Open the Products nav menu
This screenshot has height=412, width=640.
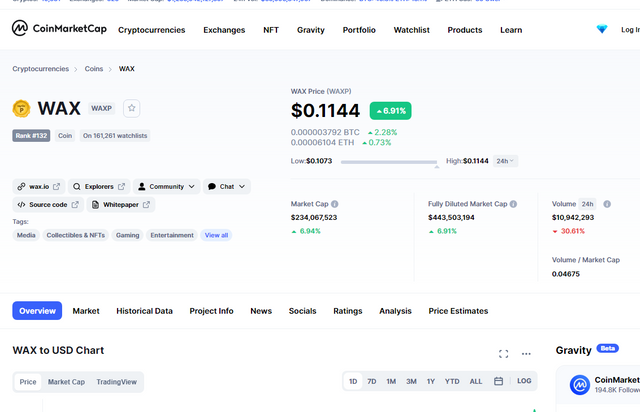(464, 30)
